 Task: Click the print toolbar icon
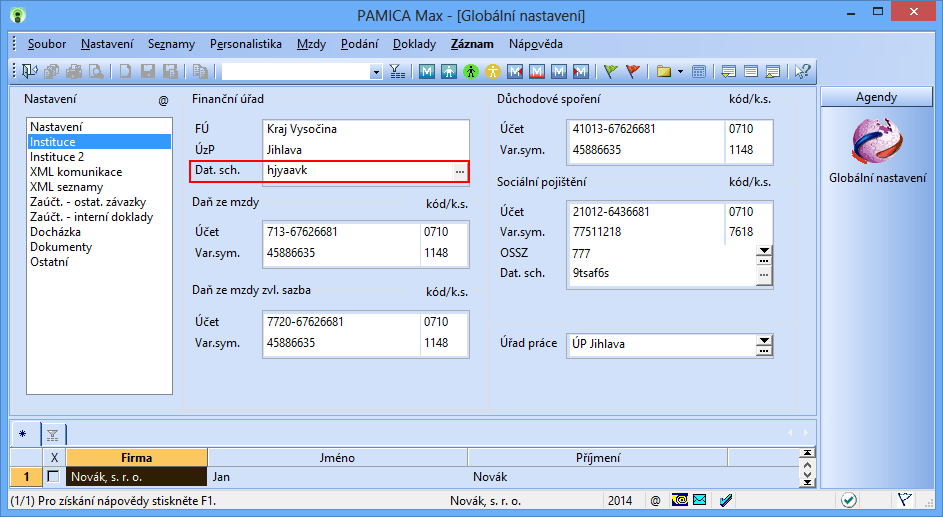coord(74,72)
